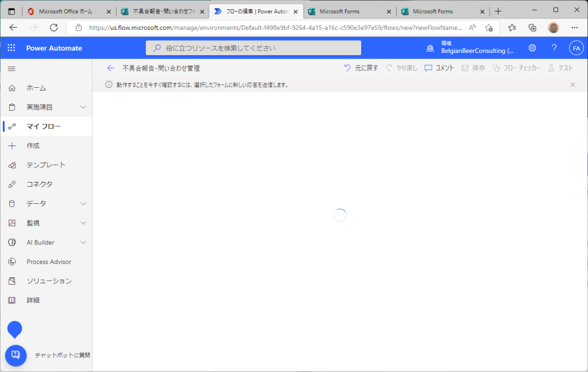Click the Power Automate title link
Viewport: 588px width, 372px height.
coord(54,48)
